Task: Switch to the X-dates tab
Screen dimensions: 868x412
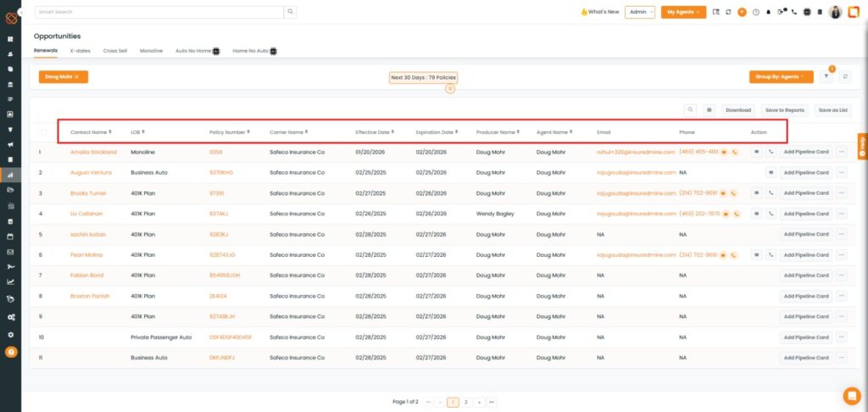Action: [x=80, y=51]
